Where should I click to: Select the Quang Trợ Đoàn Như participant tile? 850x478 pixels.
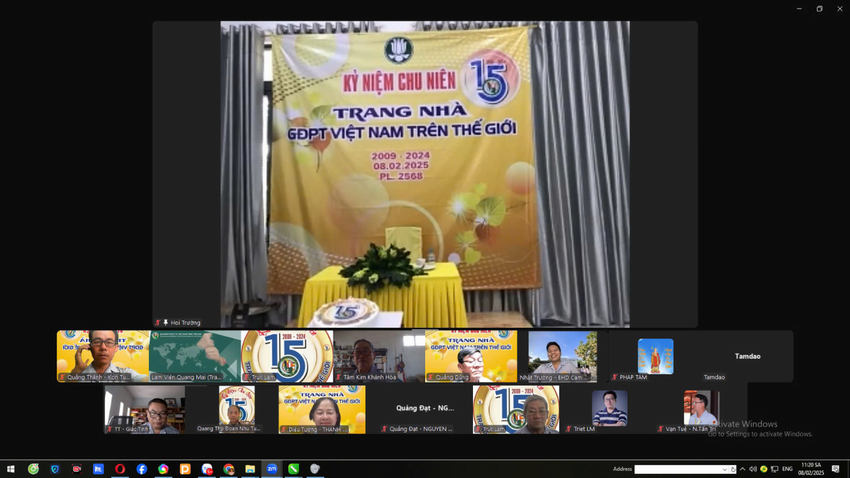(x=236, y=409)
